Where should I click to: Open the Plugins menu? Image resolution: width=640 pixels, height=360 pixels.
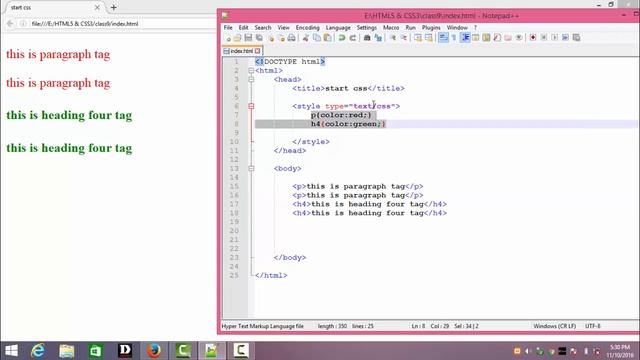431,27
